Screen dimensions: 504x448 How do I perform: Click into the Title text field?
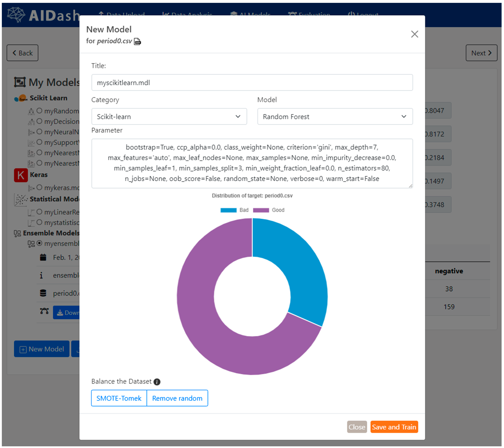pyautogui.click(x=252, y=83)
